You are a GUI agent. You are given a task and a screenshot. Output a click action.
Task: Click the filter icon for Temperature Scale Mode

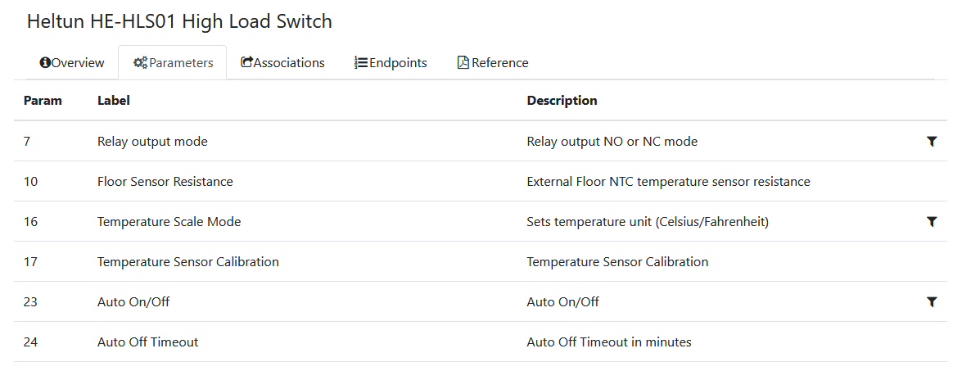[931, 222]
